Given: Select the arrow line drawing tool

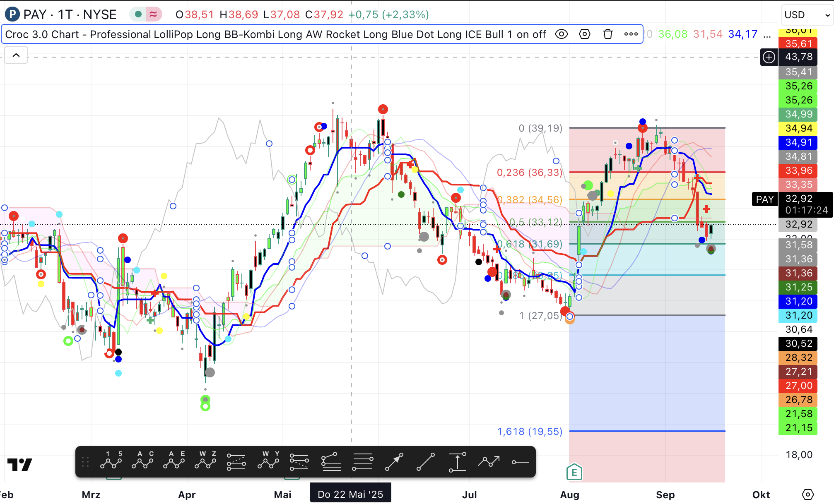Looking at the screenshot, I should (x=394, y=461).
